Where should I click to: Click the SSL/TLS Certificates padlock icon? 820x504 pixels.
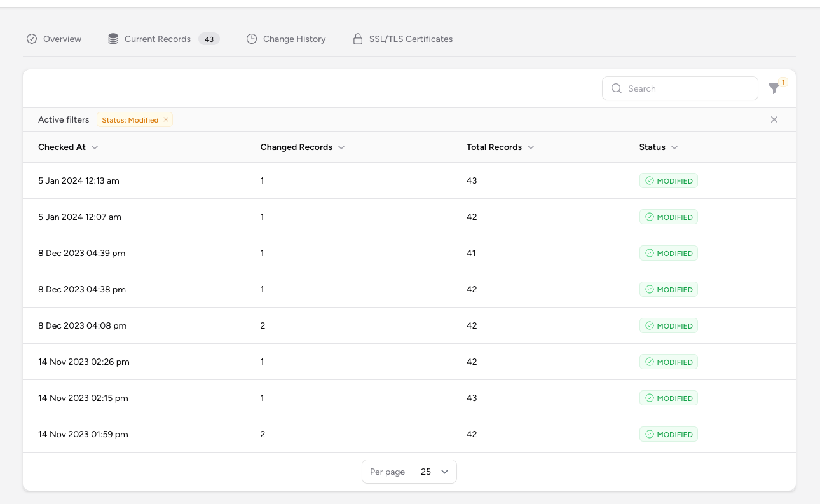click(358, 39)
